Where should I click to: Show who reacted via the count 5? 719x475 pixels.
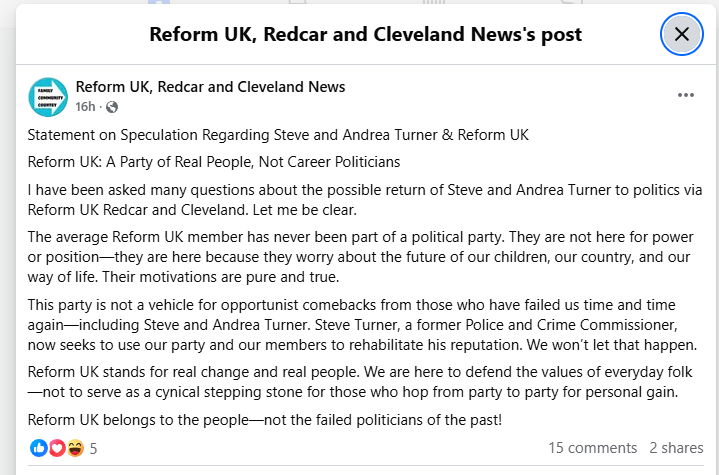[93, 449]
